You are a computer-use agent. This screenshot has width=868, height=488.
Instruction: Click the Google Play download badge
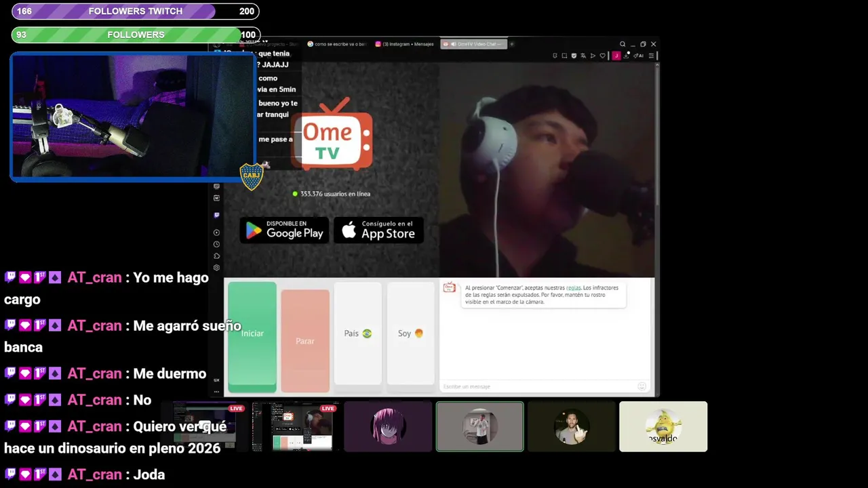click(284, 230)
